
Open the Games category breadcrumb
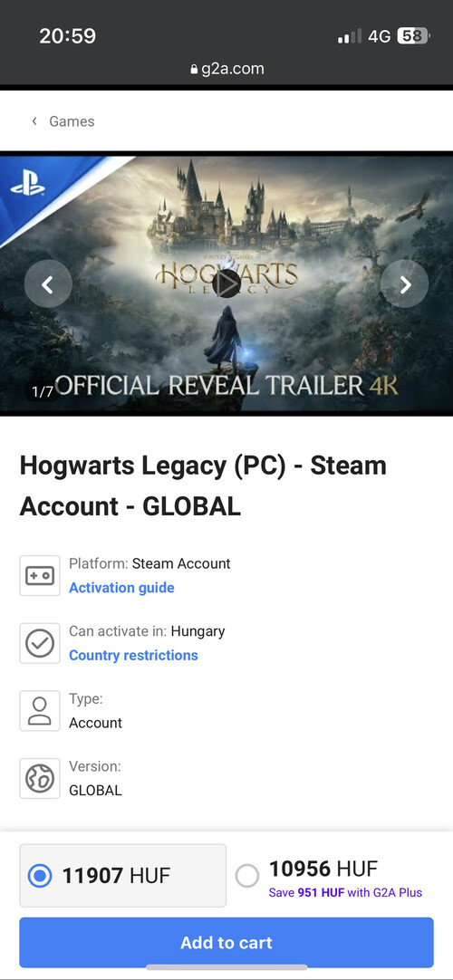72,121
